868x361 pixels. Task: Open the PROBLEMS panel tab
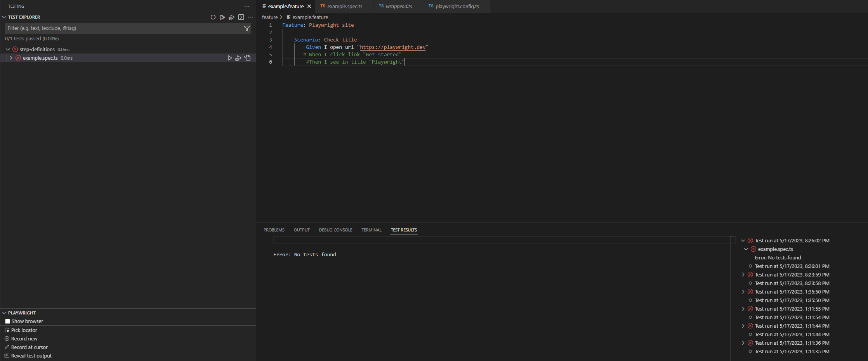click(274, 230)
